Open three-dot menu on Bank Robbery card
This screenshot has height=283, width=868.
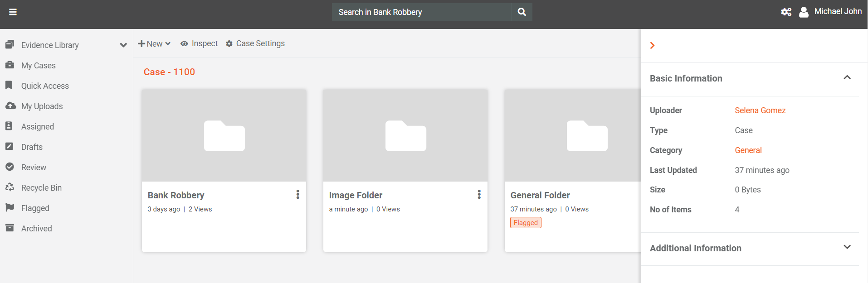[x=297, y=195]
